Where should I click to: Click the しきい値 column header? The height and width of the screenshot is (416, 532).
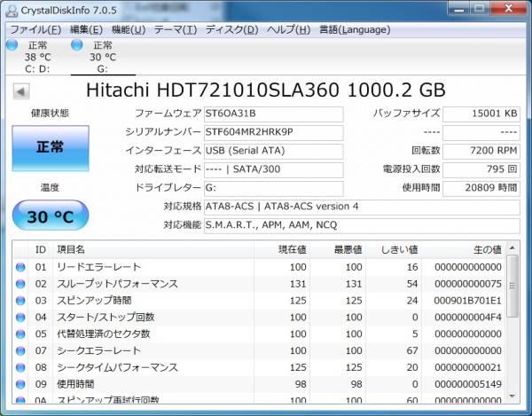[394, 250]
